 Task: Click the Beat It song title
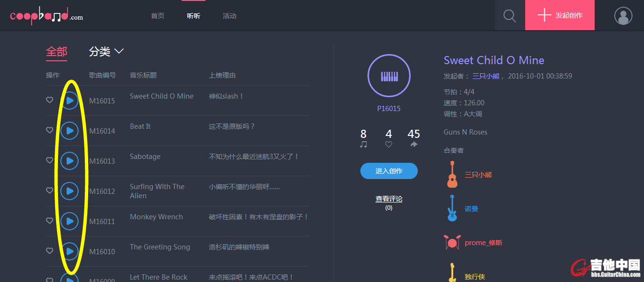pyautogui.click(x=140, y=126)
